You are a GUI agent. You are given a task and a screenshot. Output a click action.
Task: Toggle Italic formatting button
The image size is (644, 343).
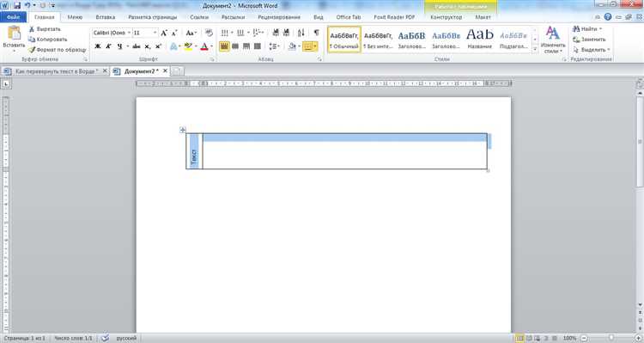pos(108,46)
